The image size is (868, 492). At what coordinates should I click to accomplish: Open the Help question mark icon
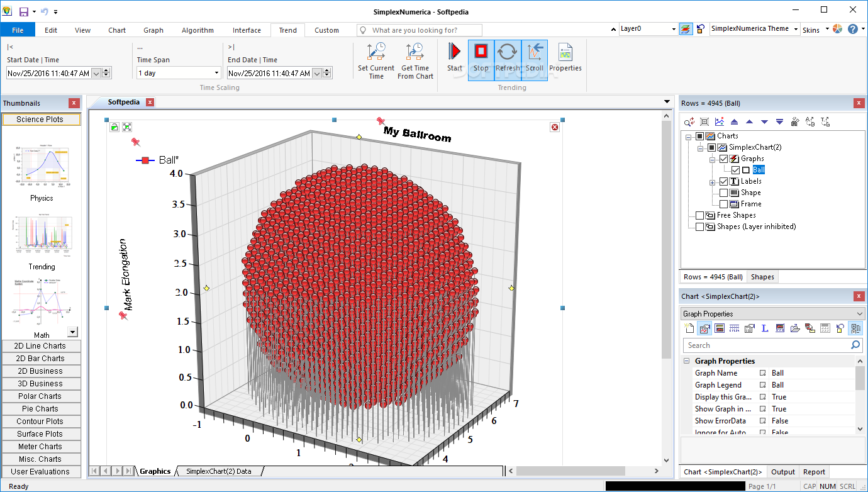[853, 29]
